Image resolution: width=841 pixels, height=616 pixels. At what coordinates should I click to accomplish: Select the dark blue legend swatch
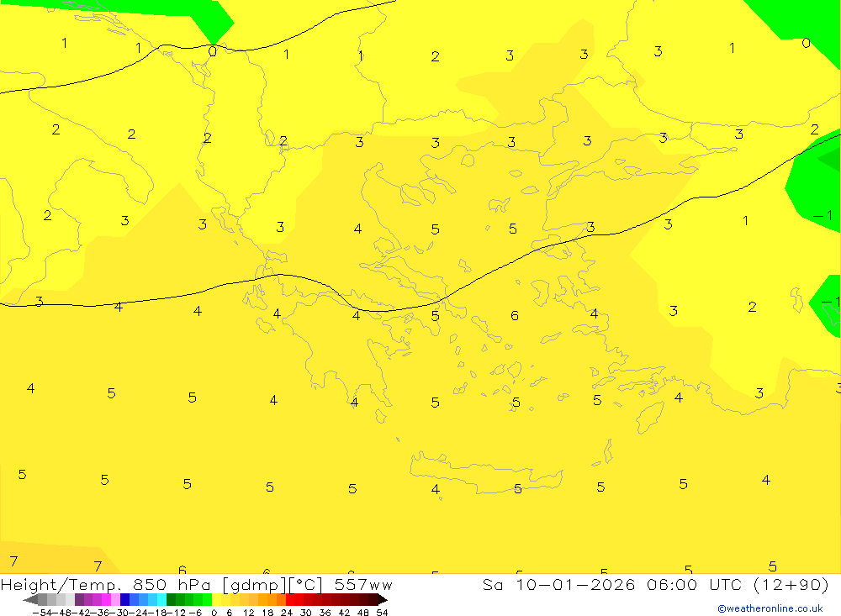125,600
